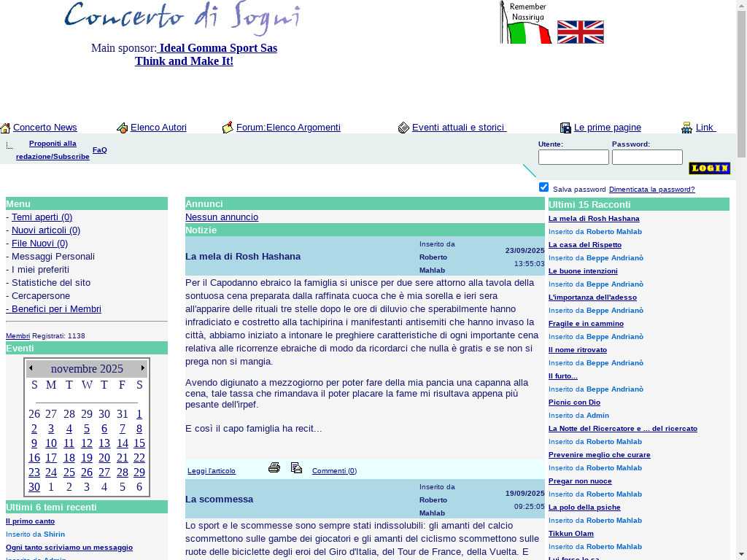The width and height of the screenshot is (747, 560).
Task: Click the house icon beside Concerto News
Action: (5, 128)
